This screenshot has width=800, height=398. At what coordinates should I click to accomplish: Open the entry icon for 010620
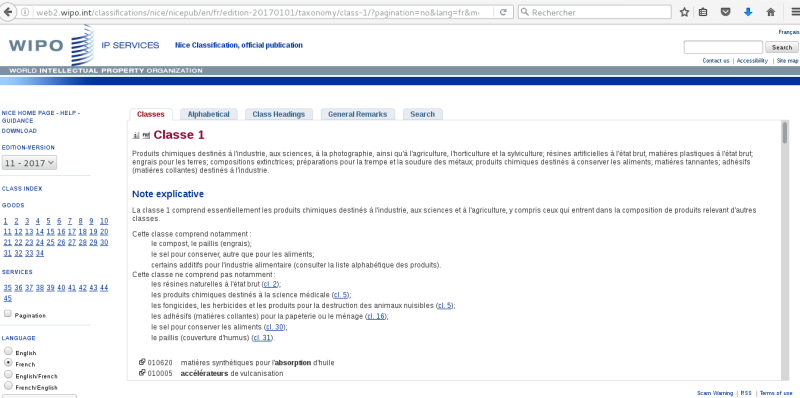click(142, 362)
